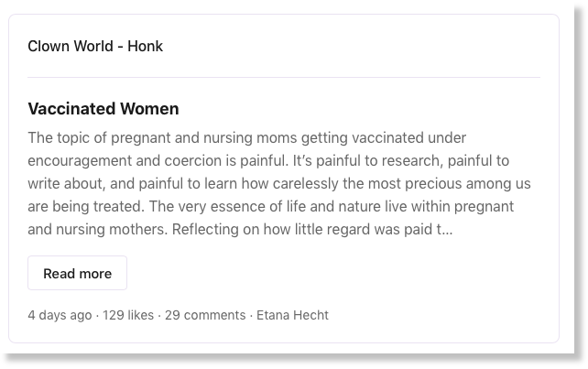The image size is (588, 369).
Task: Open the Clown World - Honk publication name
Action: [95, 46]
